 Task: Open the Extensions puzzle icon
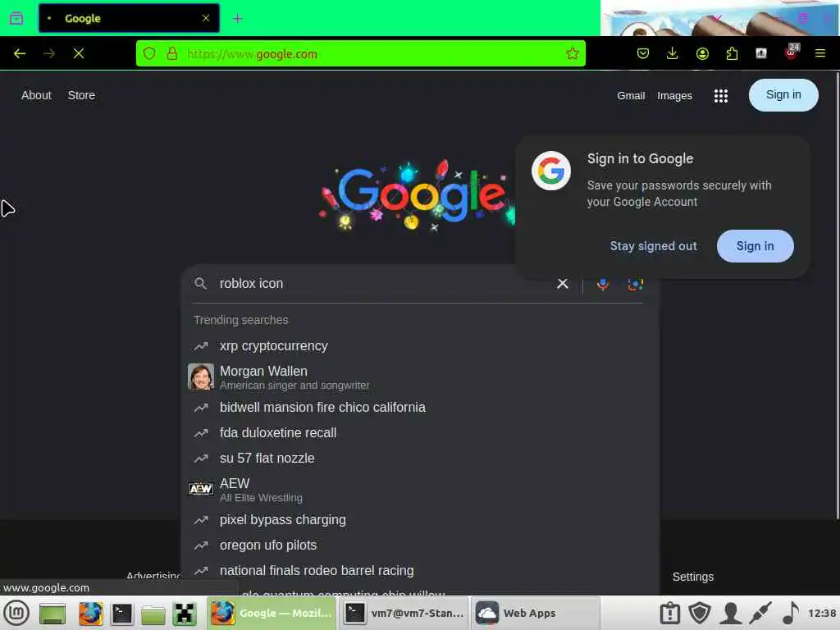tap(732, 53)
